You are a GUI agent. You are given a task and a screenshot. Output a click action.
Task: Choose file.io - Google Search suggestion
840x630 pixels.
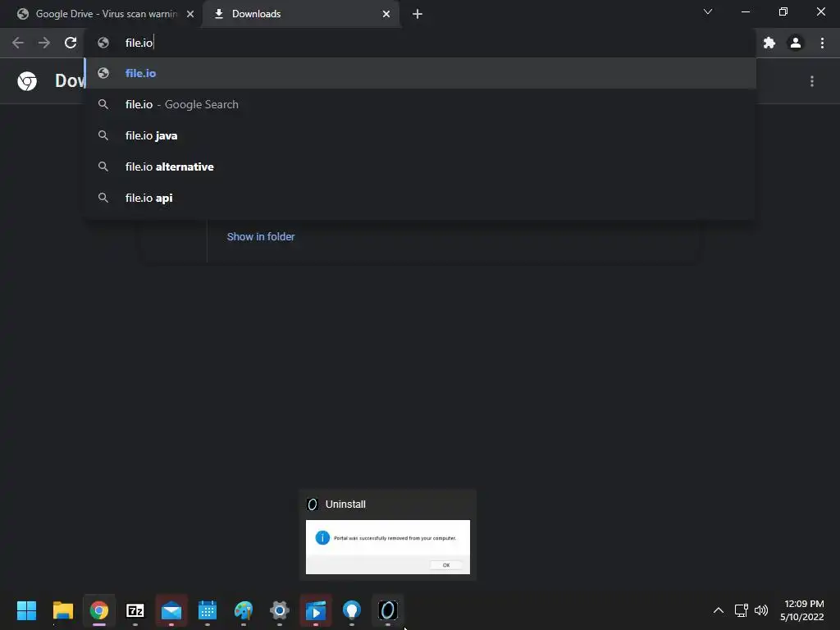[x=421, y=104]
